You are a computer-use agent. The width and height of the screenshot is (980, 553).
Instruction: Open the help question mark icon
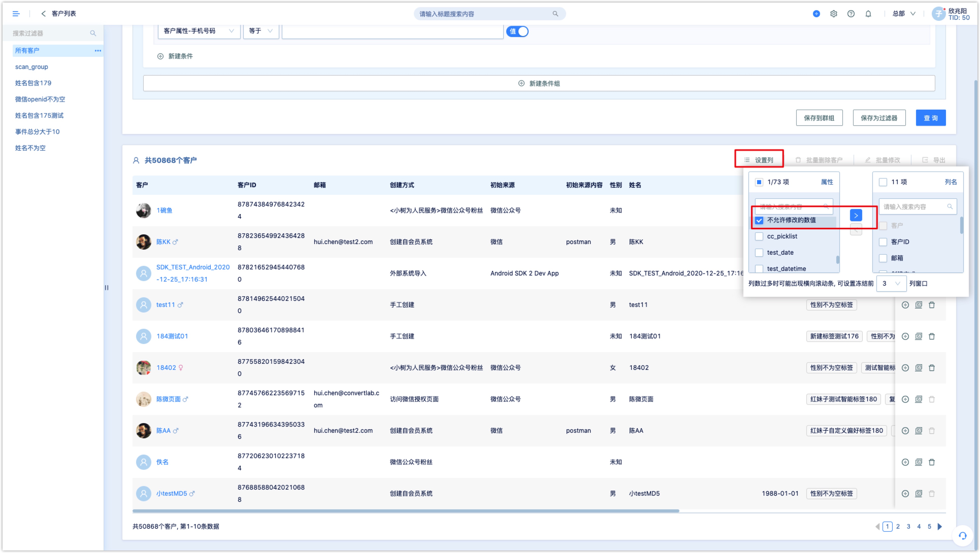tap(851, 14)
